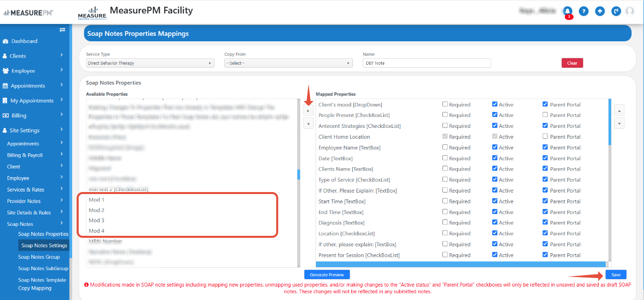Open Soap Notes Settings menu item
The height and width of the screenshot is (300, 644).
[44, 245]
